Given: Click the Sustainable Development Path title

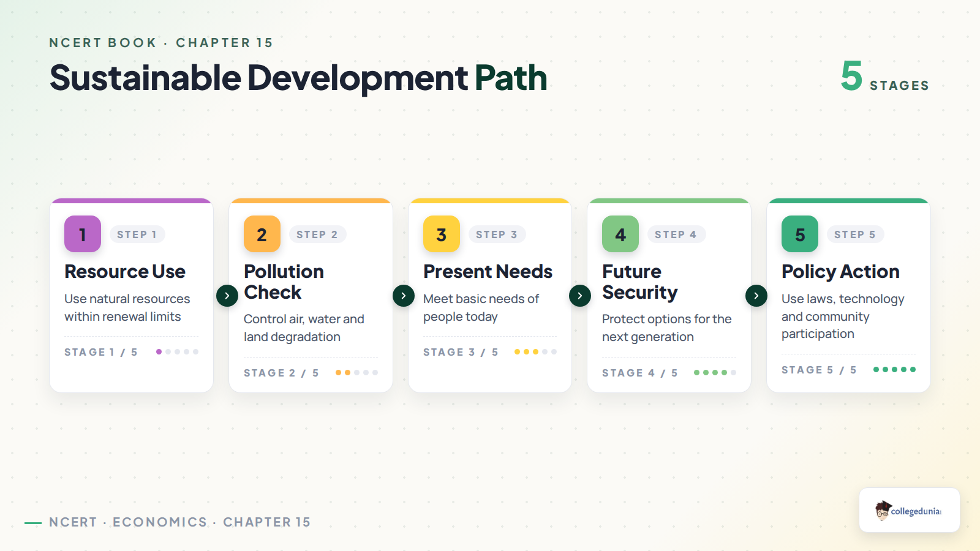Looking at the screenshot, I should tap(298, 78).
